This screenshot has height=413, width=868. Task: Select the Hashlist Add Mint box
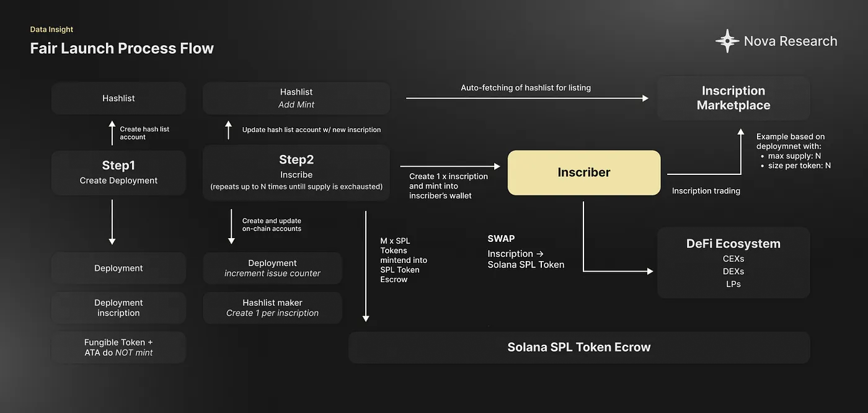click(x=296, y=98)
